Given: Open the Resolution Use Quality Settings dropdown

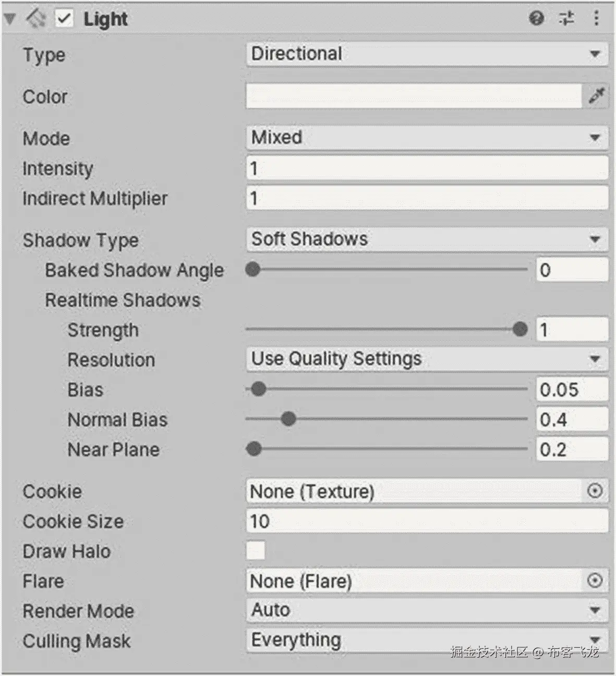Looking at the screenshot, I should pos(427,359).
